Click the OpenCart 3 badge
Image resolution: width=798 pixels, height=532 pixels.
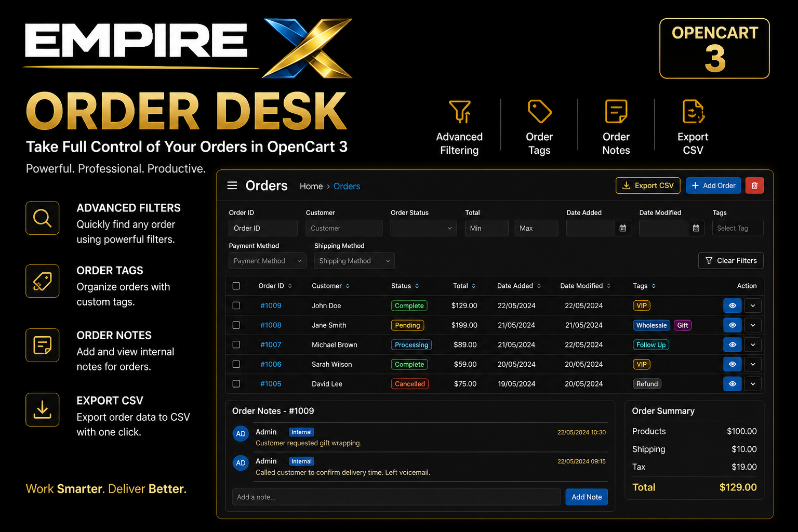click(714, 48)
